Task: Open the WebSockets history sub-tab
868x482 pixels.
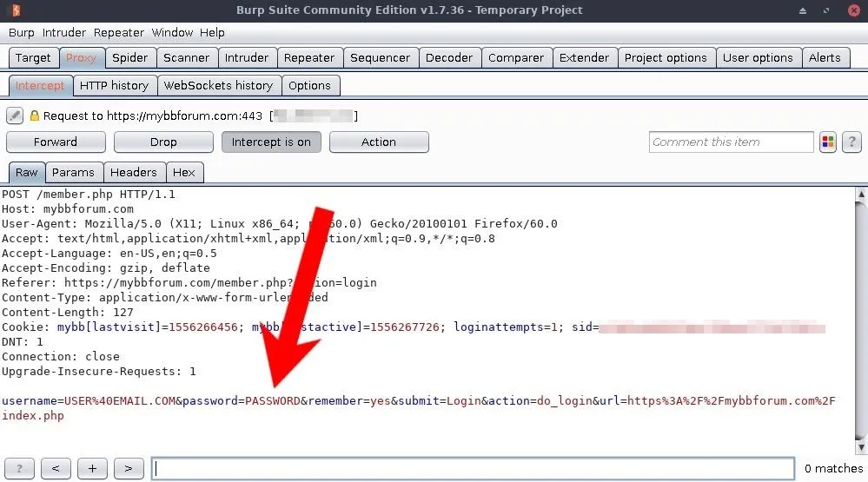Action: (x=218, y=85)
